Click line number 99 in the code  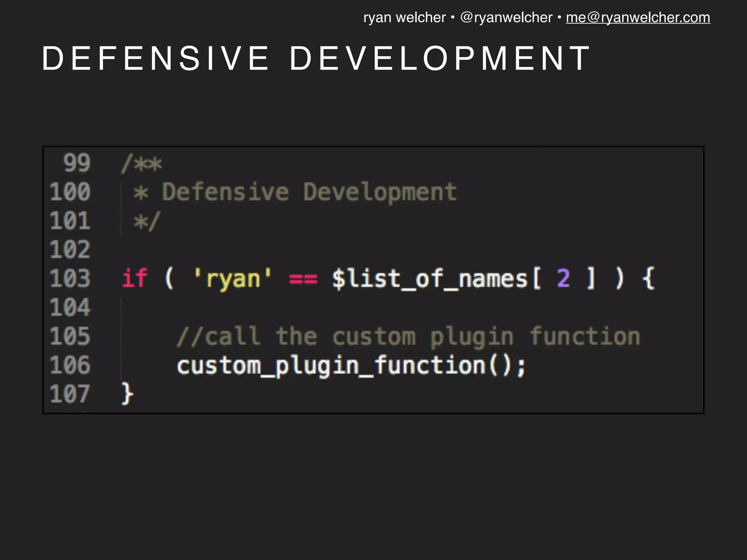[x=77, y=163]
